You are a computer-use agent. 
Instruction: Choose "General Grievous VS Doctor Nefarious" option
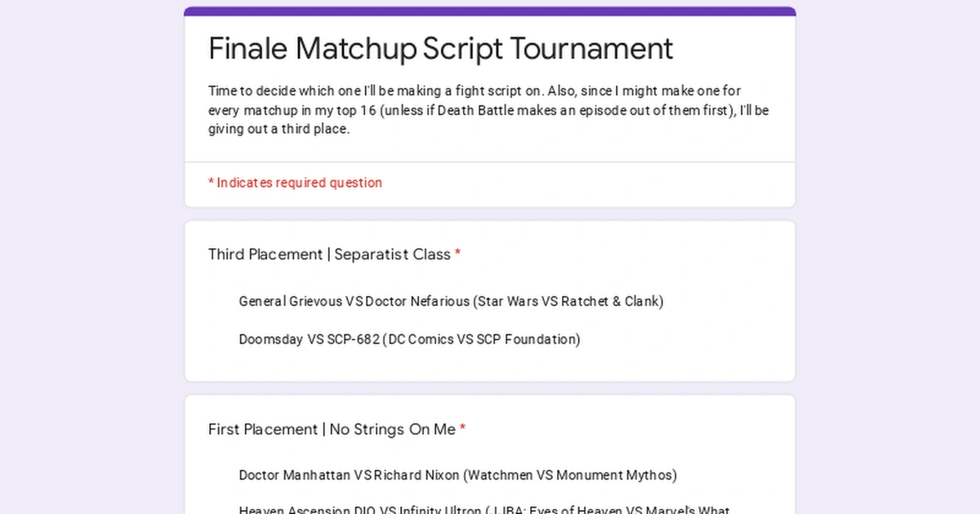coord(449,301)
